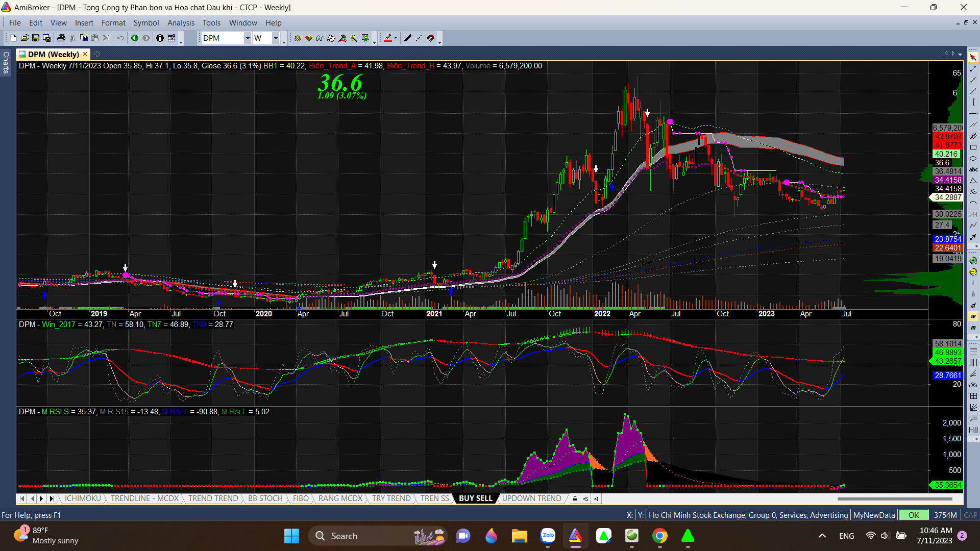Click the magnet snap icon

tap(430, 38)
